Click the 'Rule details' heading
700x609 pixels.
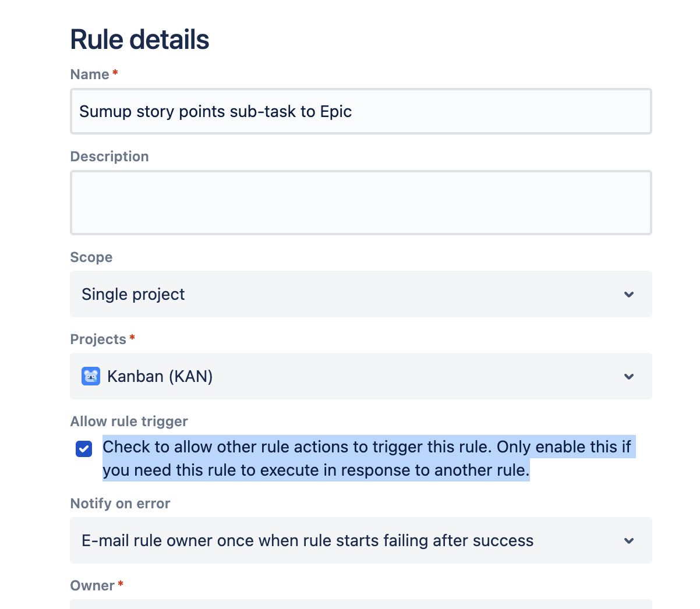pos(140,40)
